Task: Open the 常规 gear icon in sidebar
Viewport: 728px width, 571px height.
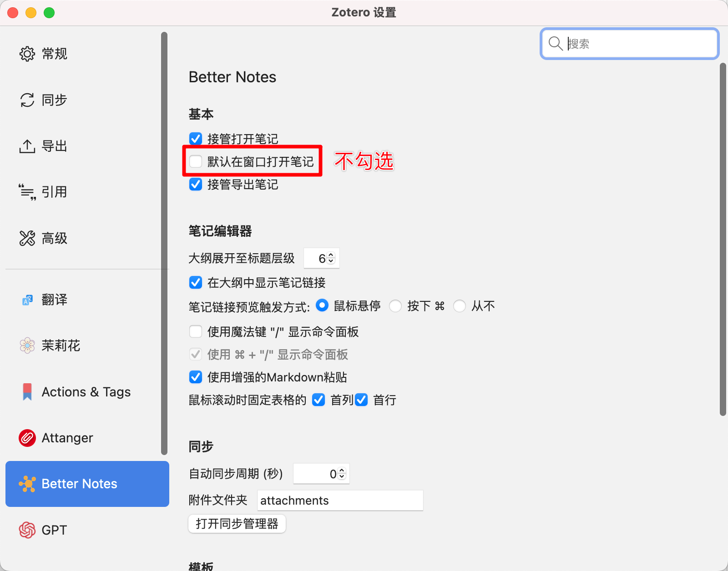Action: 27,54
